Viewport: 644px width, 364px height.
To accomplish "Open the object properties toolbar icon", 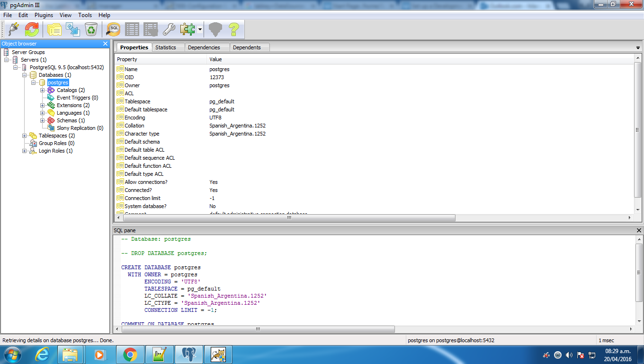I will point(54,30).
